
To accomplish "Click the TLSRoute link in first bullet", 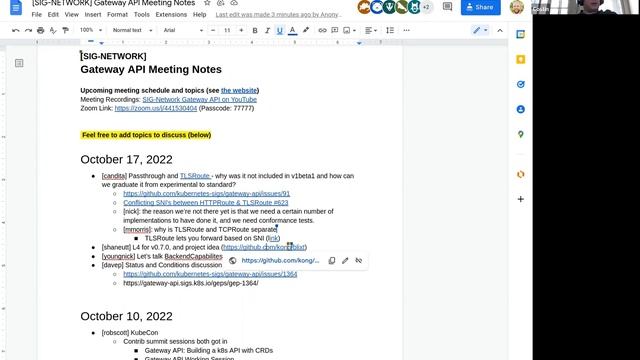I will 195,176.
